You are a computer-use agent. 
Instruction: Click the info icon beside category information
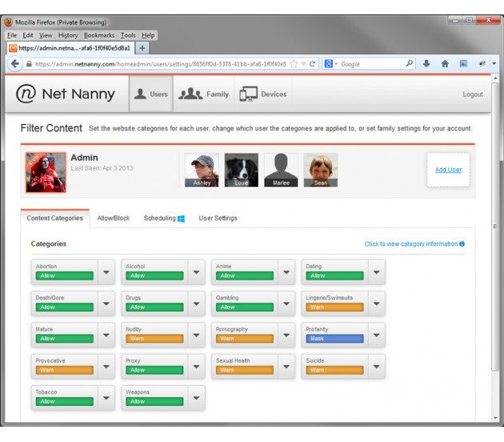click(462, 244)
